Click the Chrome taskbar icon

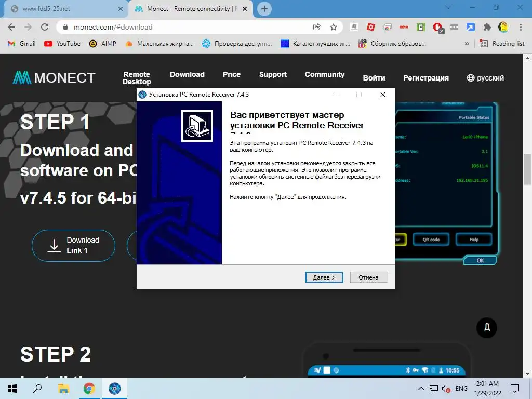89,389
